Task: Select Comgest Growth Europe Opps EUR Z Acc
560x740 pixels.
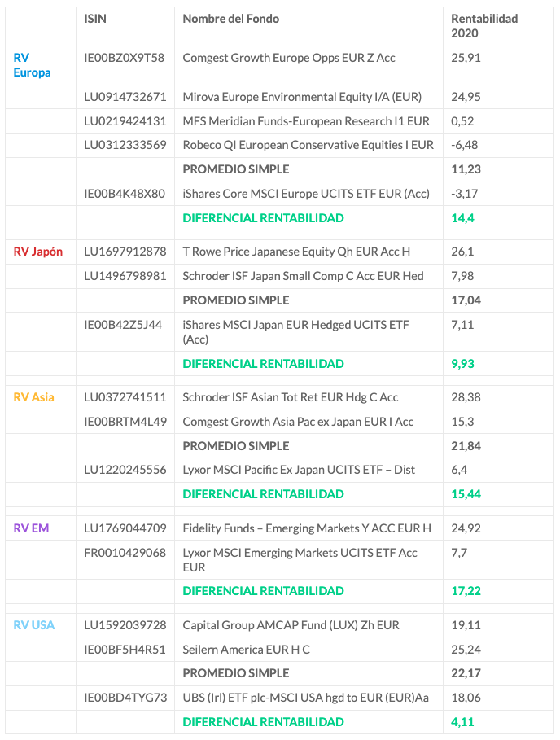Action: (289, 58)
